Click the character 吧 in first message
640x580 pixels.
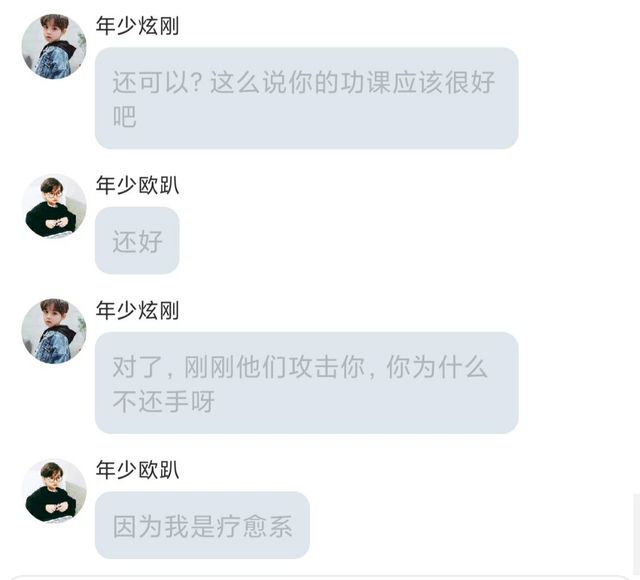click(124, 117)
